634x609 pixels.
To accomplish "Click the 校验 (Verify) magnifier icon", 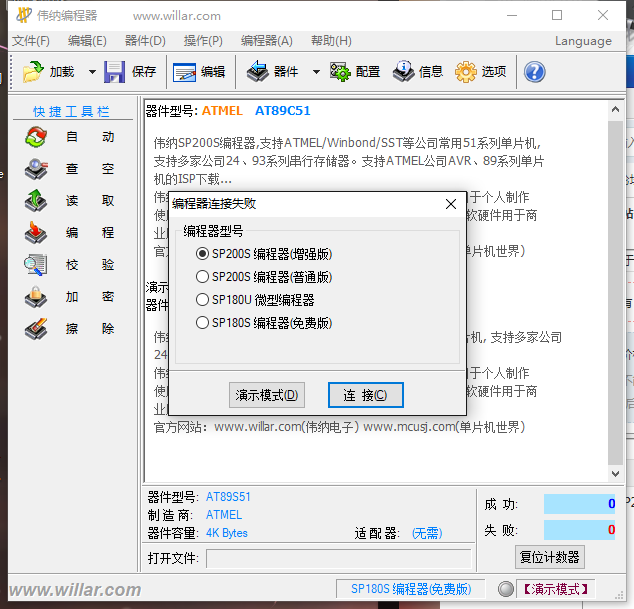I will click(36, 265).
